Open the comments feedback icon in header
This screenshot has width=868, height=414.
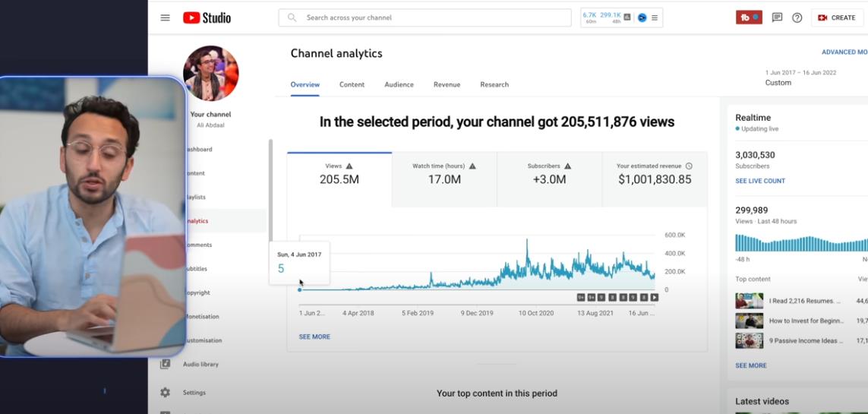[x=777, y=17]
